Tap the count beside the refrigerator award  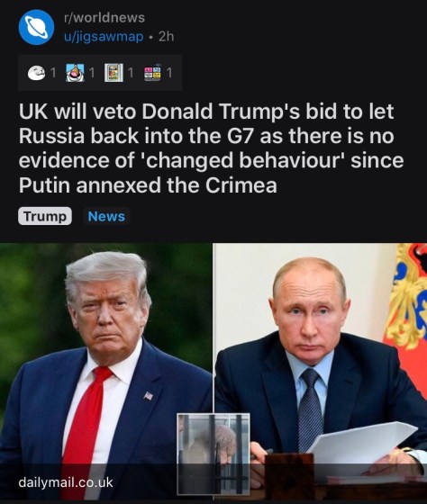pyautogui.click(x=131, y=73)
